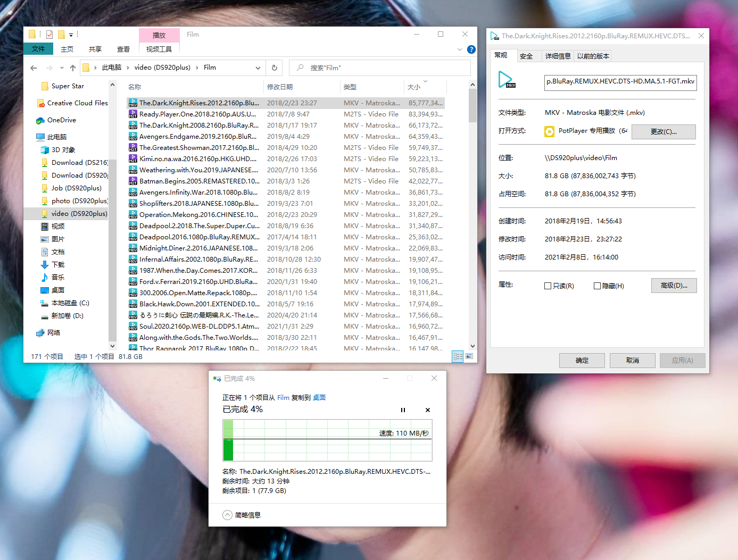Viewport: 738px width, 560px height.
Task: Collapse copy dialog via 简略信息 chevron
Action: [227, 515]
